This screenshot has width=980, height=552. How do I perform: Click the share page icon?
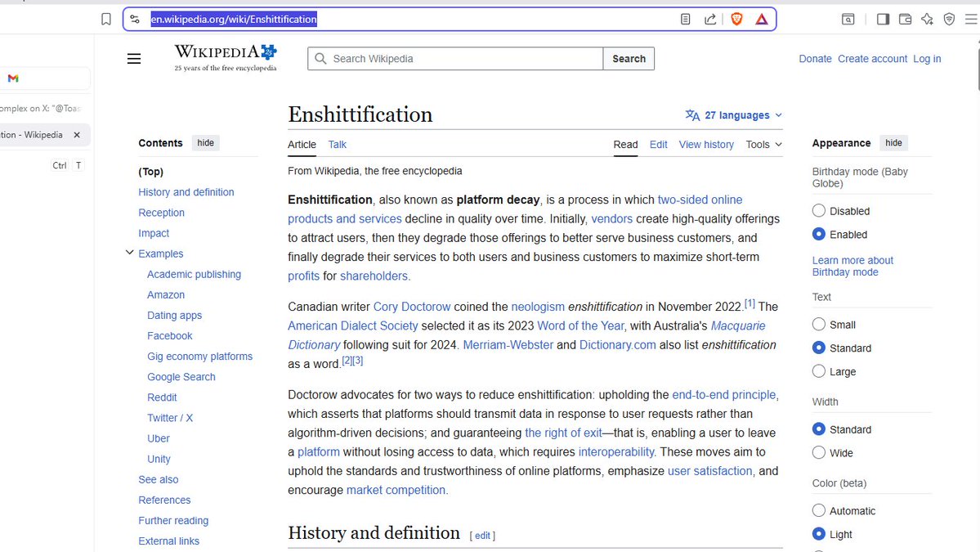click(710, 20)
